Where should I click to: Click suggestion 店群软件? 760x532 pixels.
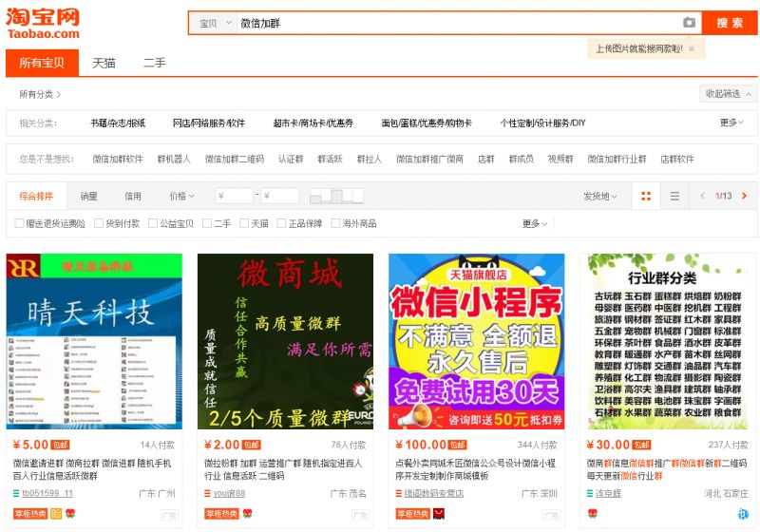(x=677, y=159)
